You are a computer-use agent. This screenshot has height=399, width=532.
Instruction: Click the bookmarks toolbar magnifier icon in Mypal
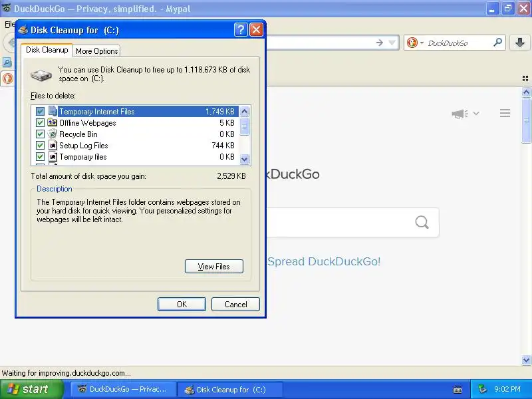(7, 63)
